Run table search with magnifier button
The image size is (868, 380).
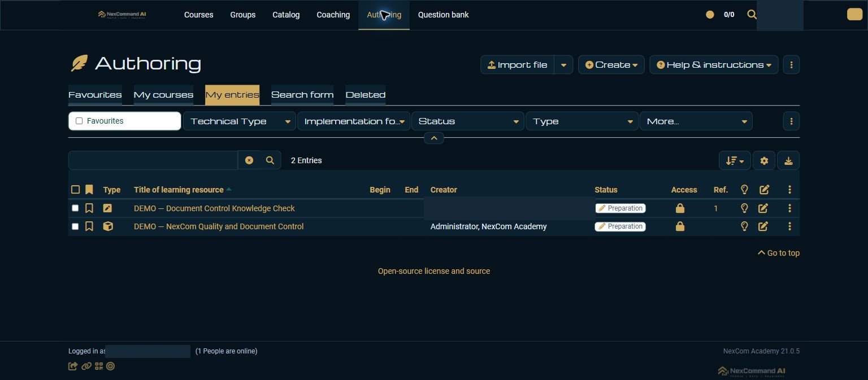click(270, 160)
